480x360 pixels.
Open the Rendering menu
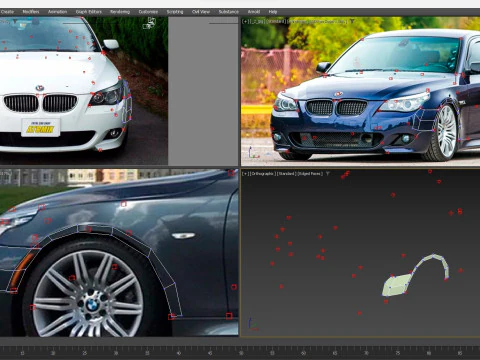click(120, 12)
